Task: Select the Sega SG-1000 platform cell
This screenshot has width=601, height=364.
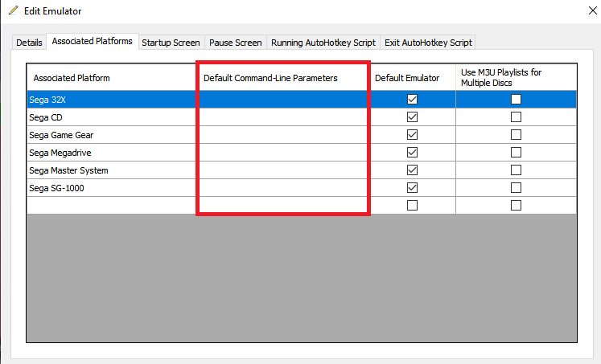Action: [113, 187]
